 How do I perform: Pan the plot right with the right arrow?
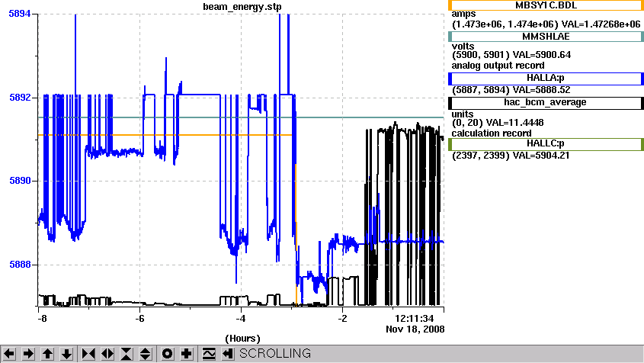pos(28,354)
